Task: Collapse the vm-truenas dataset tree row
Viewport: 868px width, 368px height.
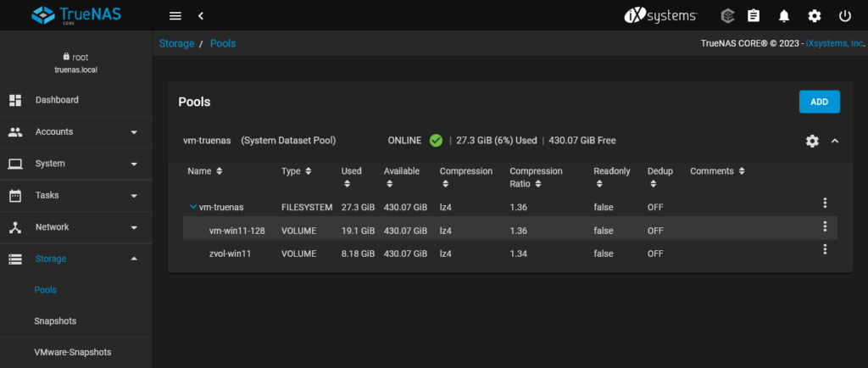Action: [x=193, y=206]
